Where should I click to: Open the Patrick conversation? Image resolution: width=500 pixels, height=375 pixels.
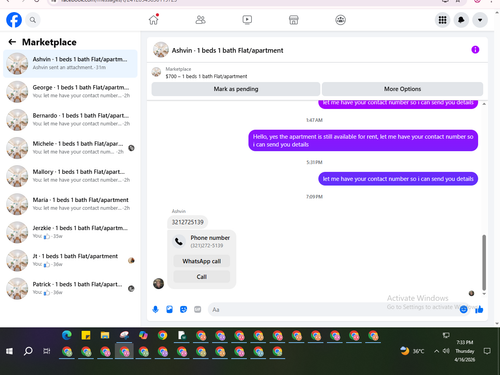click(x=70, y=288)
